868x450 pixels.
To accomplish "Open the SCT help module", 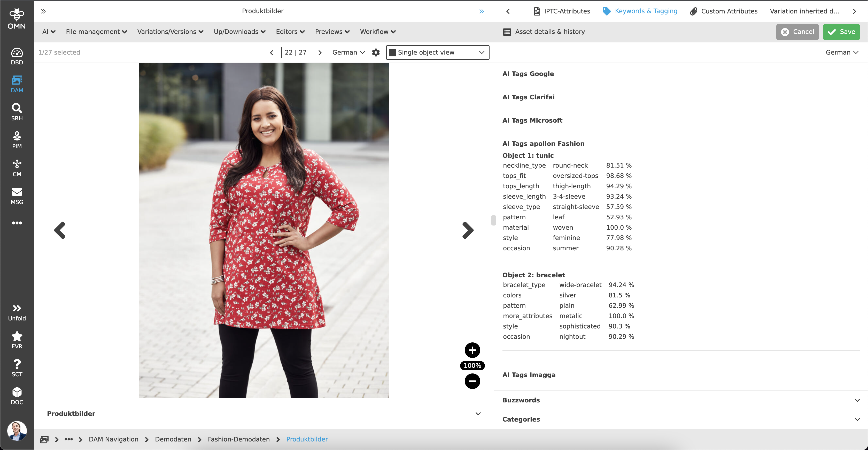I will [17, 367].
